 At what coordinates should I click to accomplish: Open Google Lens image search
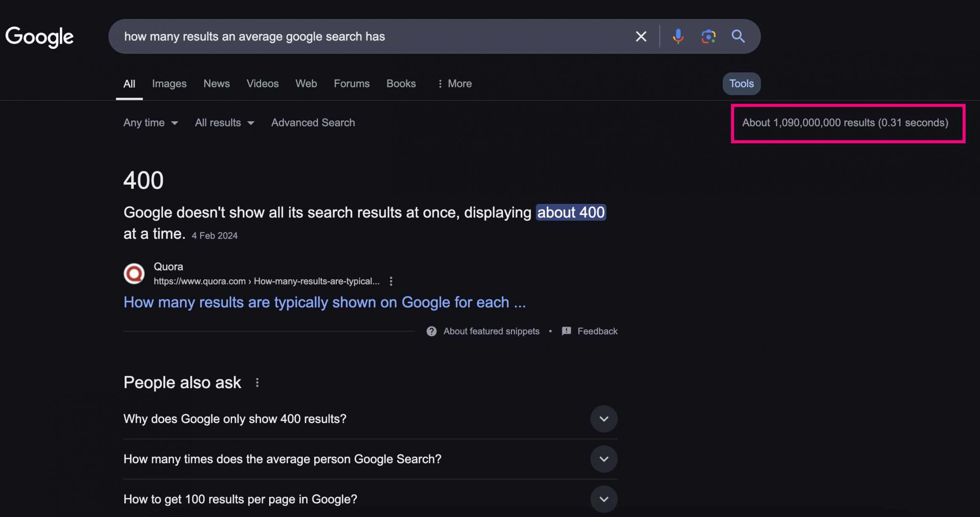point(708,36)
